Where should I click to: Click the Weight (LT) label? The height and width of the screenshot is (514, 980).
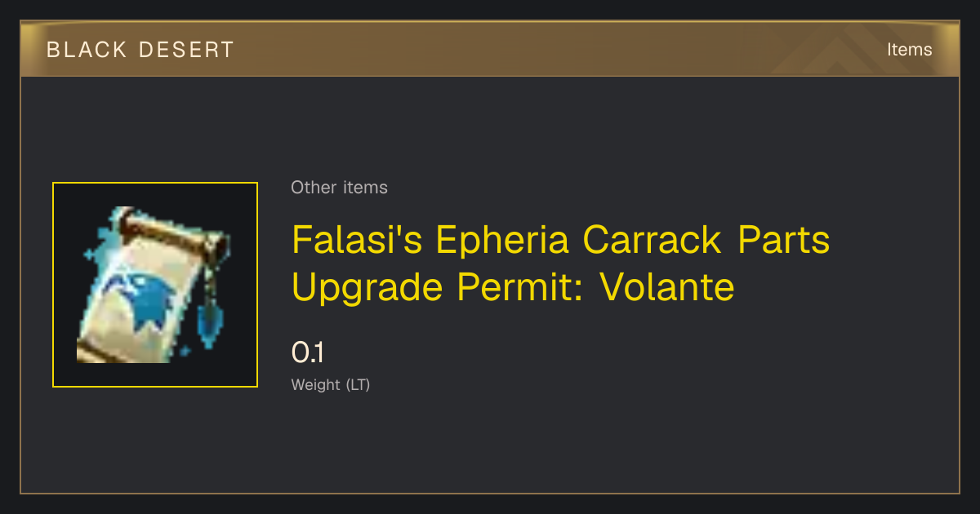pos(331,385)
